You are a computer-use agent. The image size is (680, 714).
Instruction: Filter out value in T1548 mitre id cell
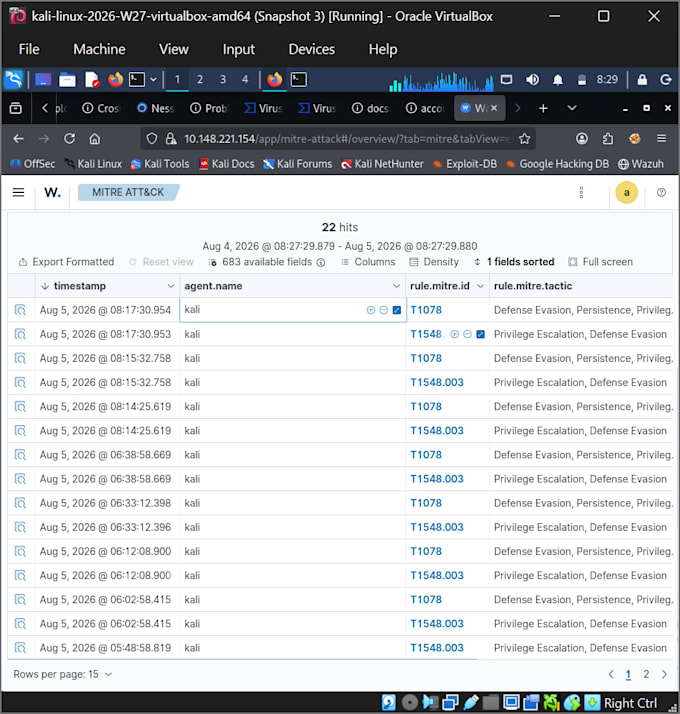pos(467,334)
